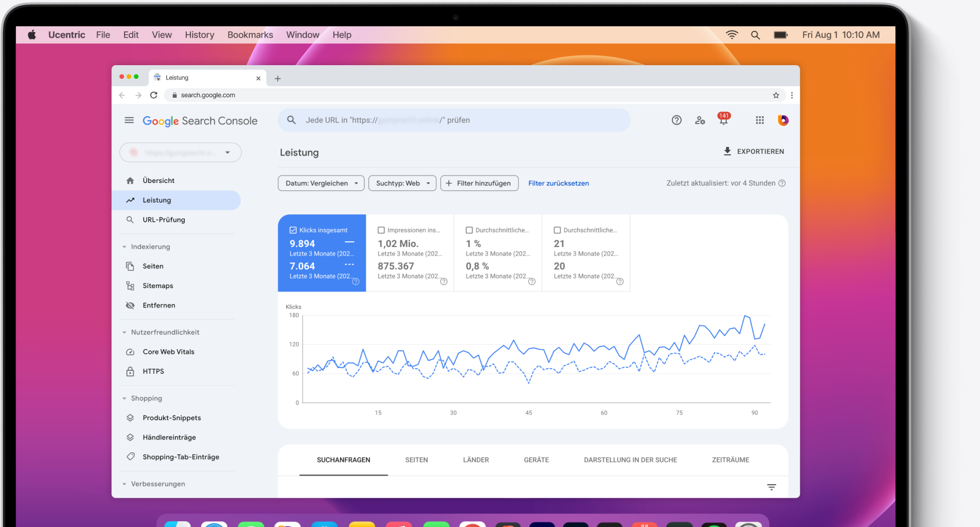Image resolution: width=980 pixels, height=527 pixels.
Task: Open the Google apps grid
Action: [760, 120]
